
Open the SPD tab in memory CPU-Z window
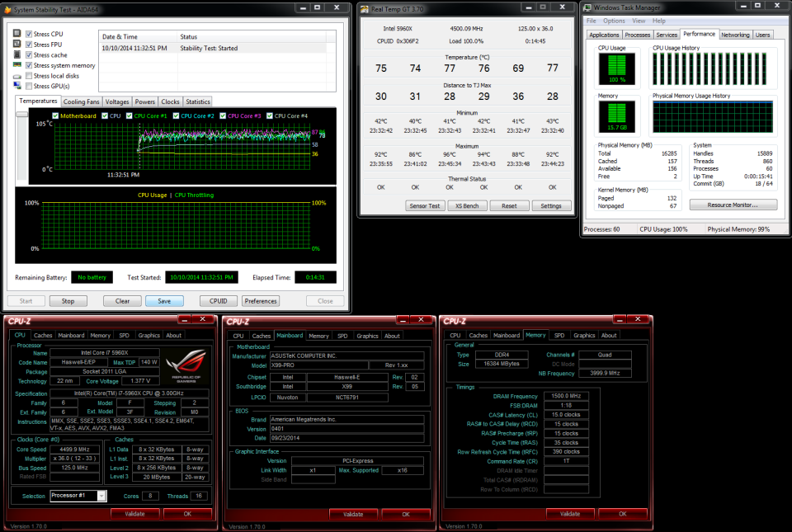click(559, 335)
